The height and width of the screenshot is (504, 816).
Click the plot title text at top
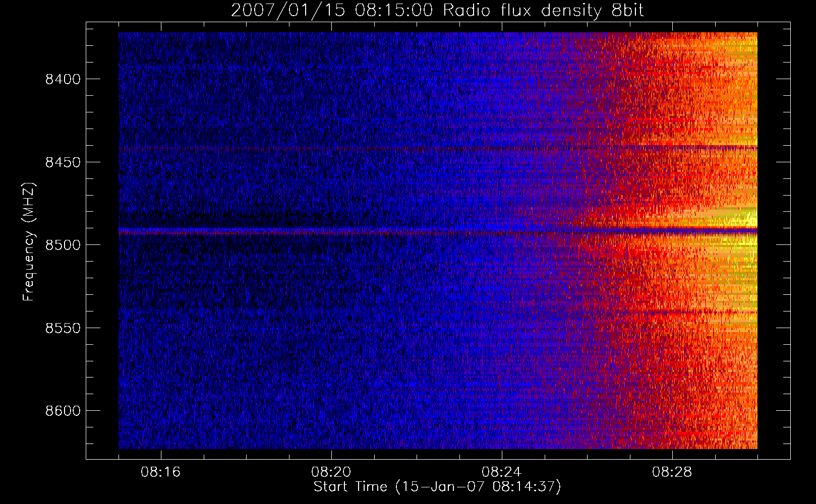pos(437,11)
